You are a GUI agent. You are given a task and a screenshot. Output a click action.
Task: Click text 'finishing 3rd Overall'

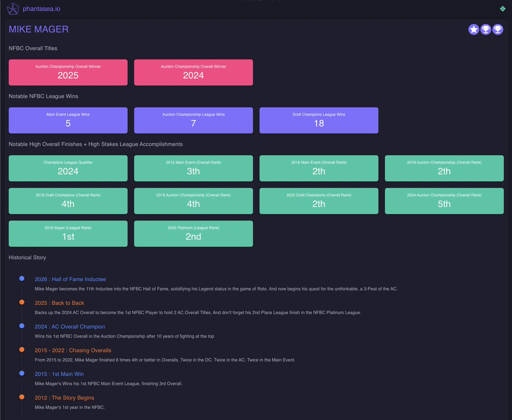point(161,384)
